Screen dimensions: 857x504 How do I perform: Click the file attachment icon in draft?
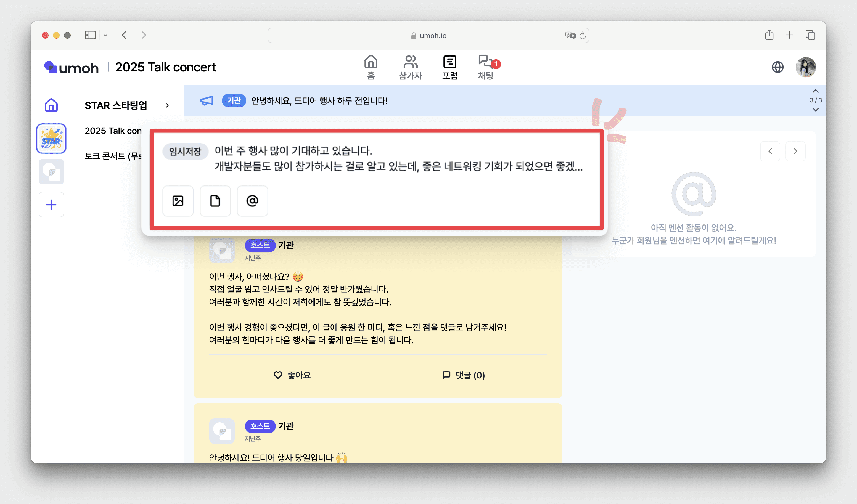[x=215, y=201]
